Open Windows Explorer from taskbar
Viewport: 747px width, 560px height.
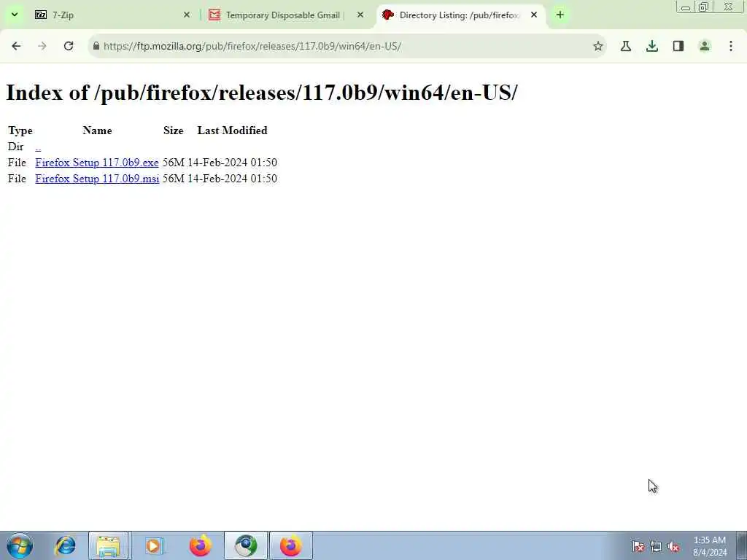click(108, 545)
